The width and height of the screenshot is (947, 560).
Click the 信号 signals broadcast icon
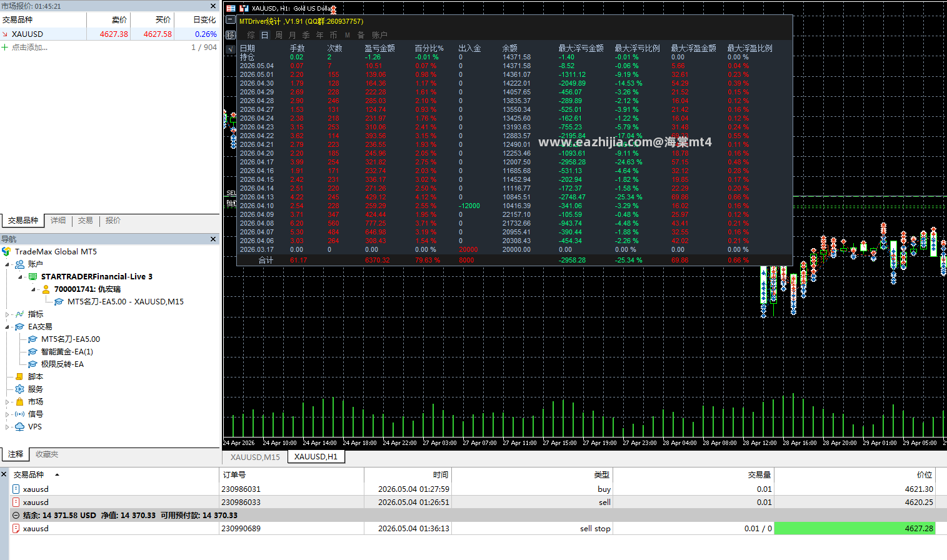click(x=20, y=414)
